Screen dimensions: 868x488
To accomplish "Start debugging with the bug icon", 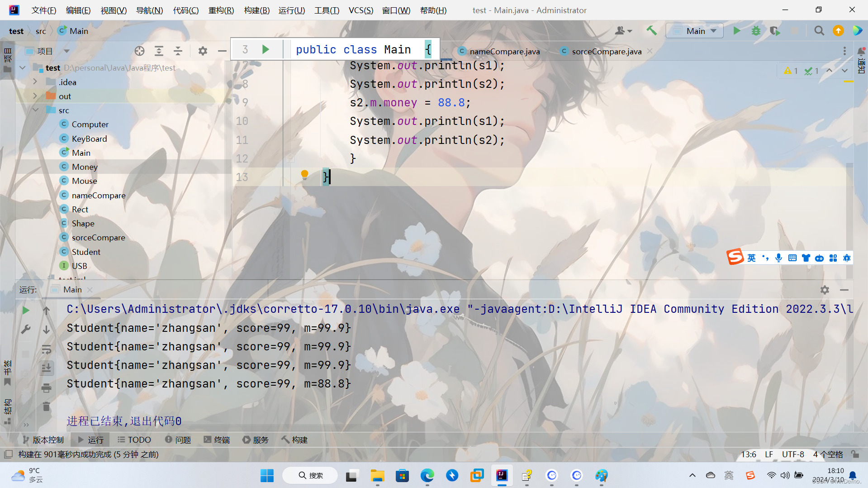I will point(756,31).
